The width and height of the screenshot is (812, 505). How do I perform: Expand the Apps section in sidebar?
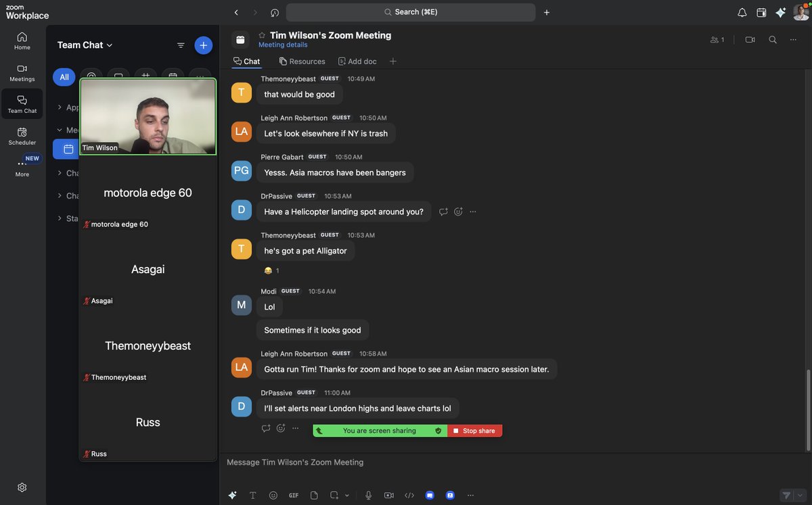[x=59, y=106]
